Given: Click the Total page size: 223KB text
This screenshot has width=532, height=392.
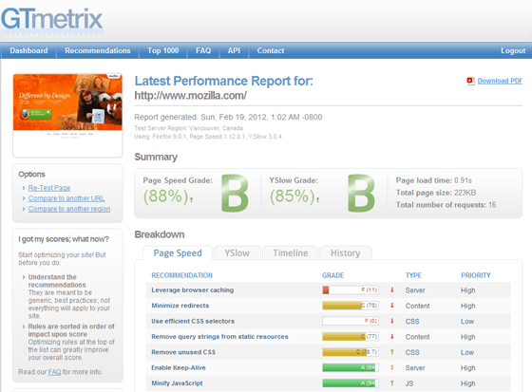Looking at the screenshot, I should [436, 193].
